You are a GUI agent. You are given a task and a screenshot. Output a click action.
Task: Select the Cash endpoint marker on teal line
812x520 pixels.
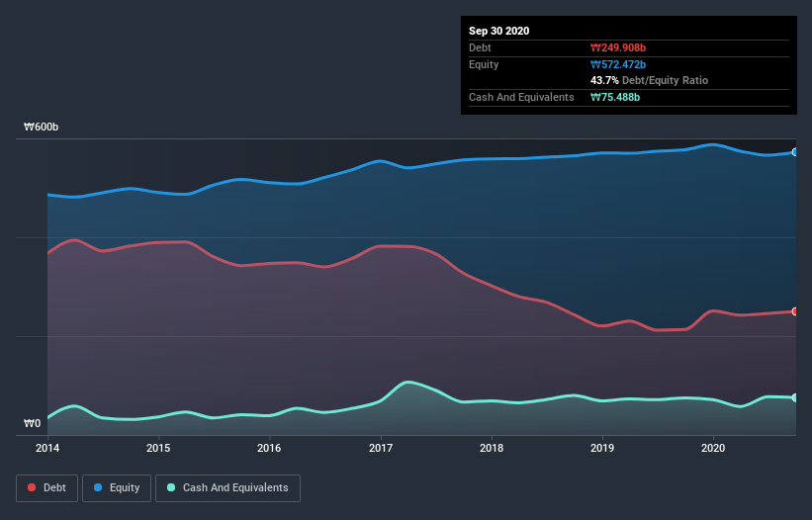click(x=795, y=397)
